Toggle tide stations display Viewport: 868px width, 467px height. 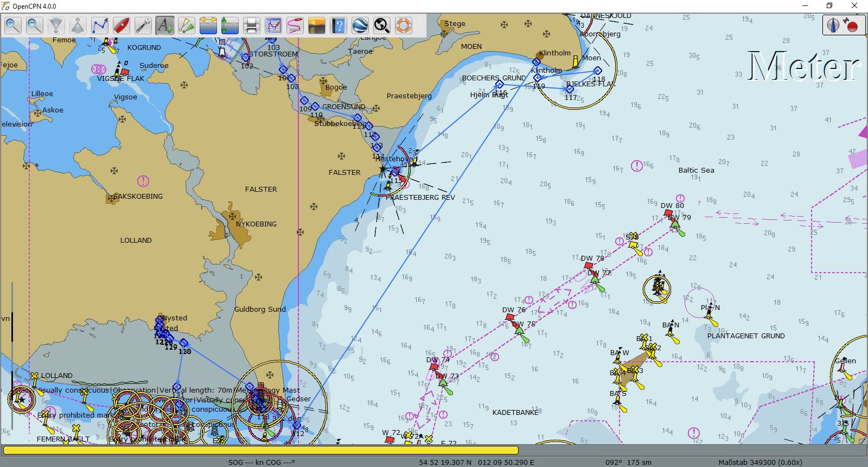click(230, 26)
